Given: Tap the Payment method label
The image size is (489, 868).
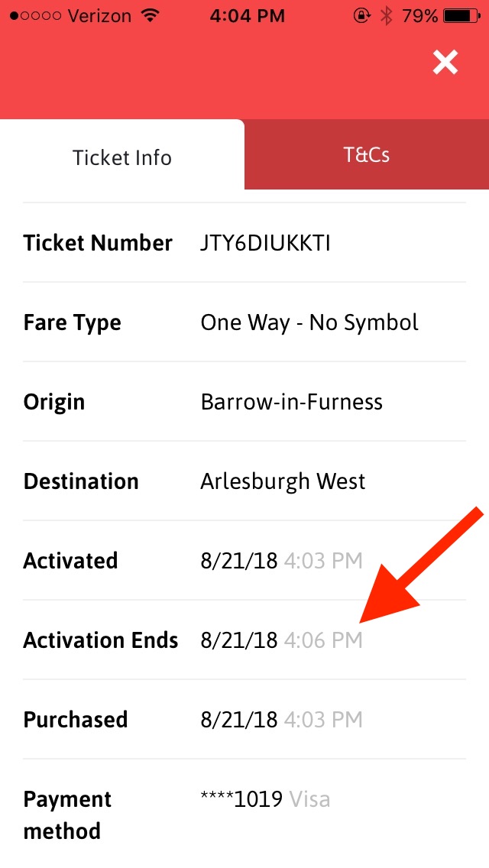Looking at the screenshot, I should 67,815.
